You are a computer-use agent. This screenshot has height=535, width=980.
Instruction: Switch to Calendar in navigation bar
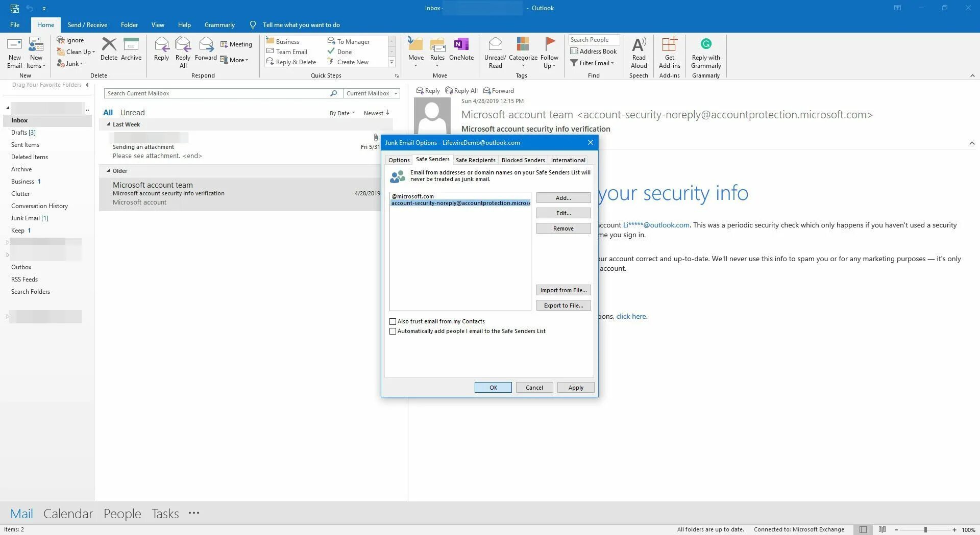coord(68,514)
